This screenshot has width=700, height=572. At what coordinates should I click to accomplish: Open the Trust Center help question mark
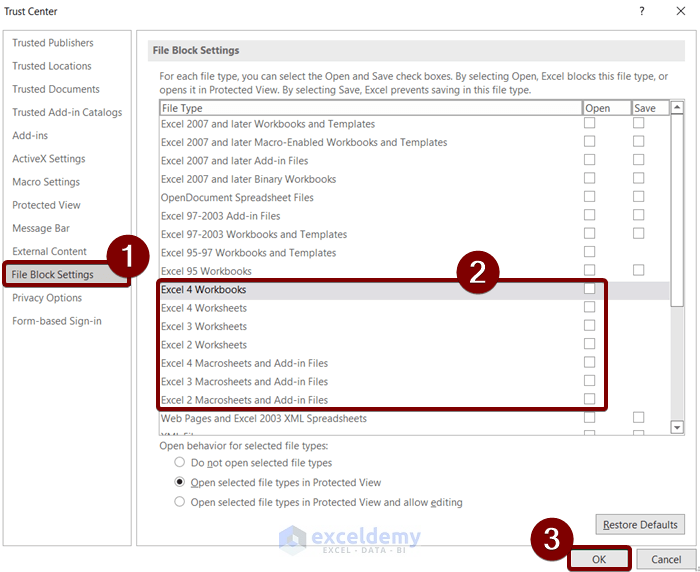point(642,11)
